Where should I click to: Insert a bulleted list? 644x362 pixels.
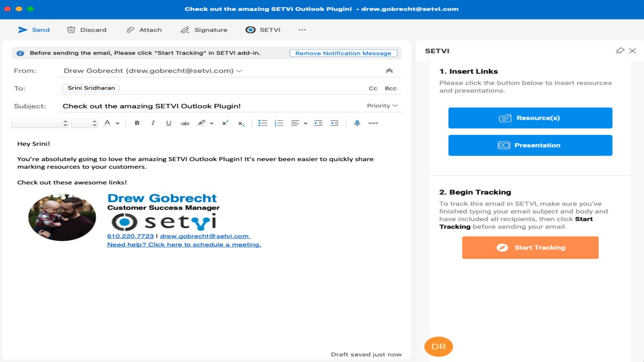point(263,123)
